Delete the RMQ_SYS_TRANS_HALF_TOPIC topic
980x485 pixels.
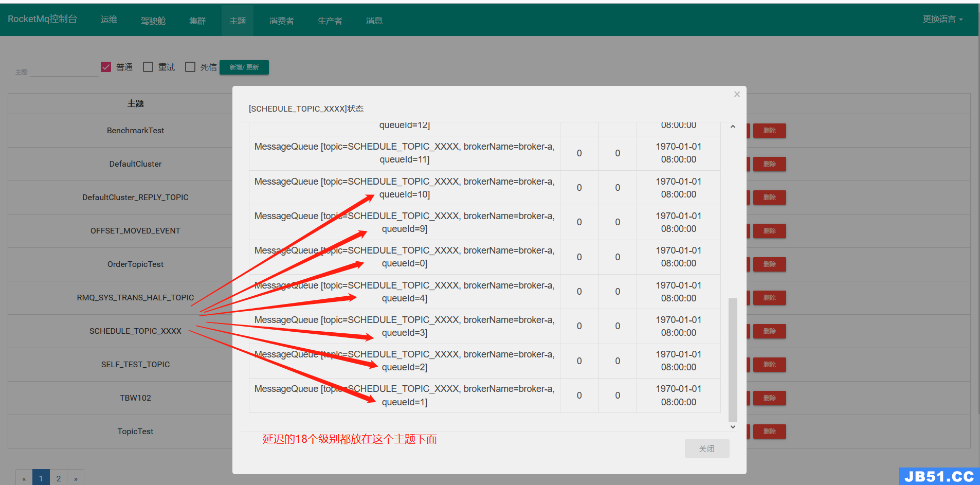tap(769, 298)
